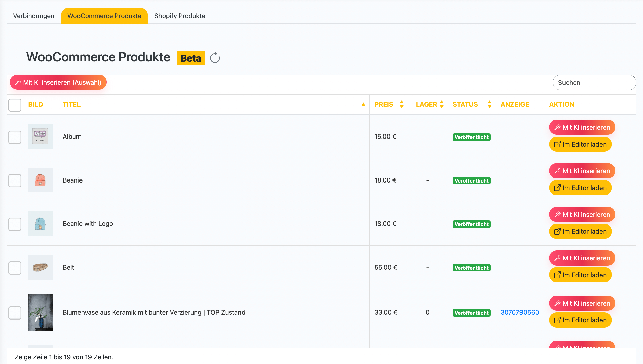
Task: Tick the Blumenvase row checkbox
Action: [15, 313]
